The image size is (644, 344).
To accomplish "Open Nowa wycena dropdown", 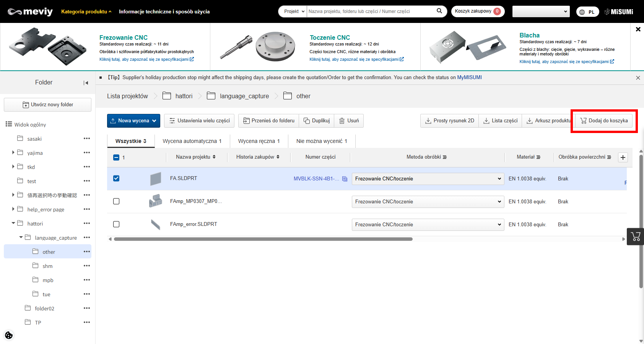I will click(x=133, y=121).
